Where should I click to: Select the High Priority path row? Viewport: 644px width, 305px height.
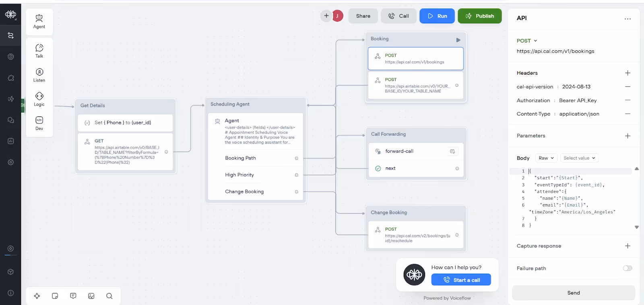pyautogui.click(x=256, y=175)
